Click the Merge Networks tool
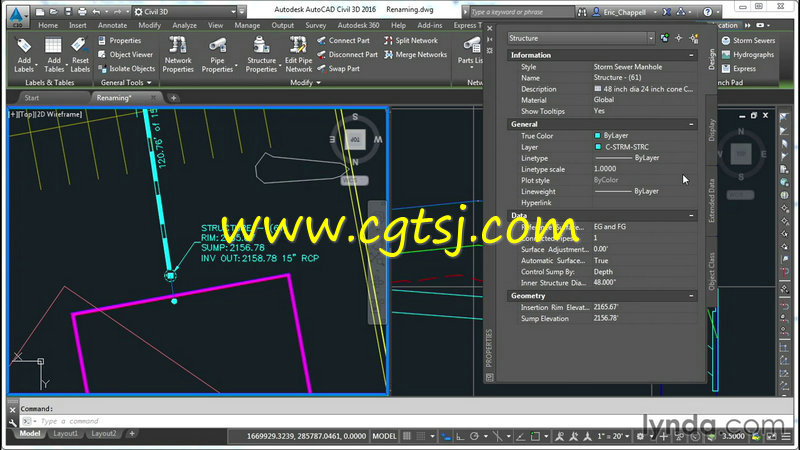The image size is (800, 450). (x=415, y=54)
